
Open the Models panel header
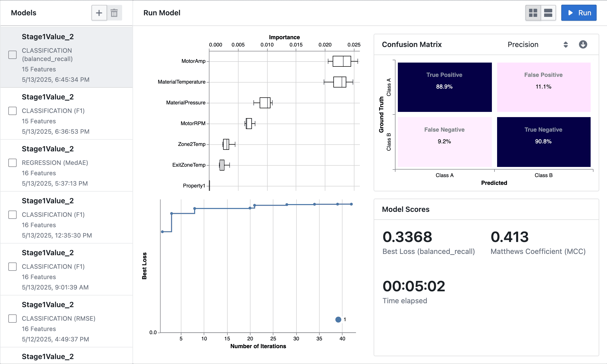click(x=24, y=13)
